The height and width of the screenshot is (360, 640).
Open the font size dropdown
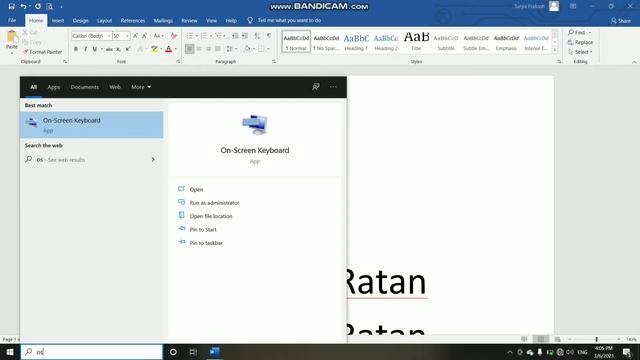(x=127, y=36)
